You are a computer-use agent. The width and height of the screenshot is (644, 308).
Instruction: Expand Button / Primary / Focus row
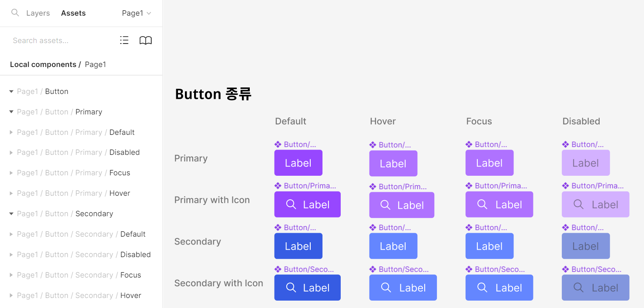coord(11,173)
